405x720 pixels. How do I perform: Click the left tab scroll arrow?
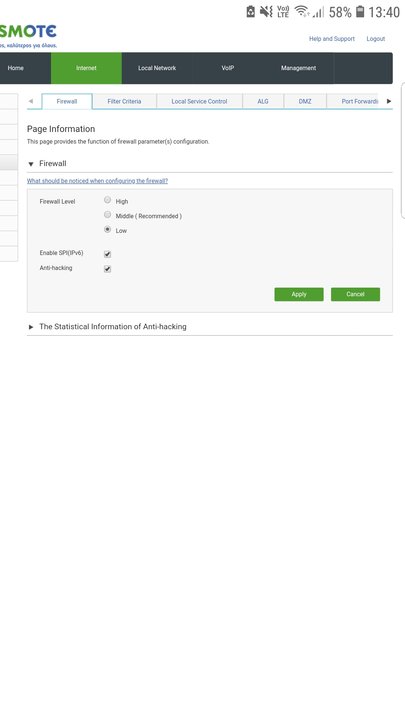click(x=31, y=101)
